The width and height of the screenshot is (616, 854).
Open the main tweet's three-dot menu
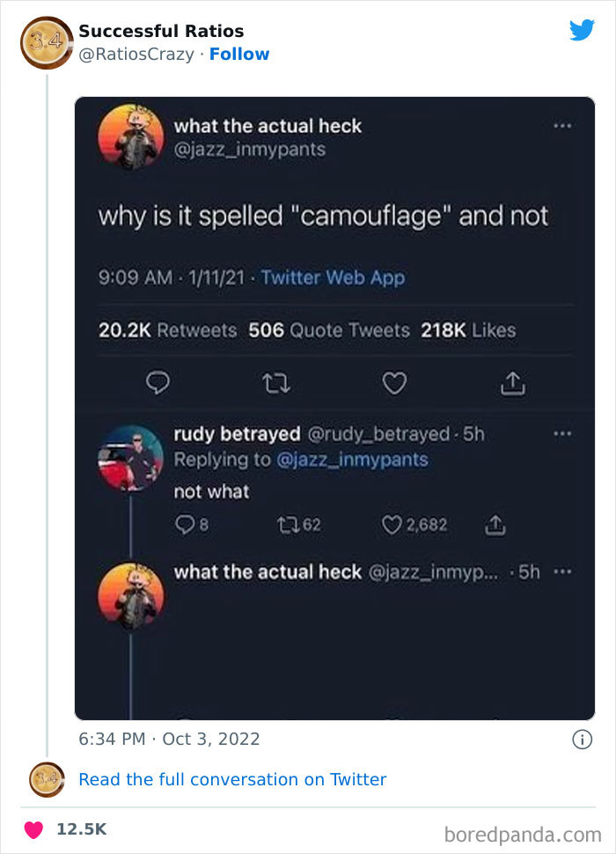pyautogui.click(x=562, y=126)
